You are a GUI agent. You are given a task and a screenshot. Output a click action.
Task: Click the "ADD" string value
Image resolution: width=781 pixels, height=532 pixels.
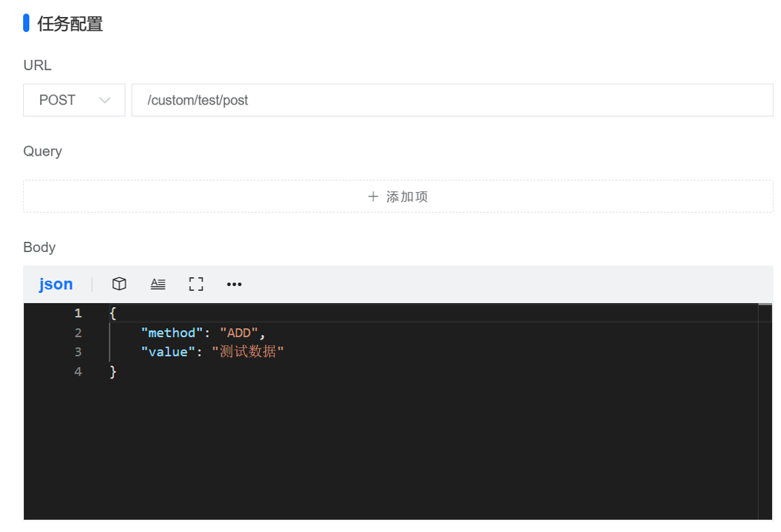point(239,333)
